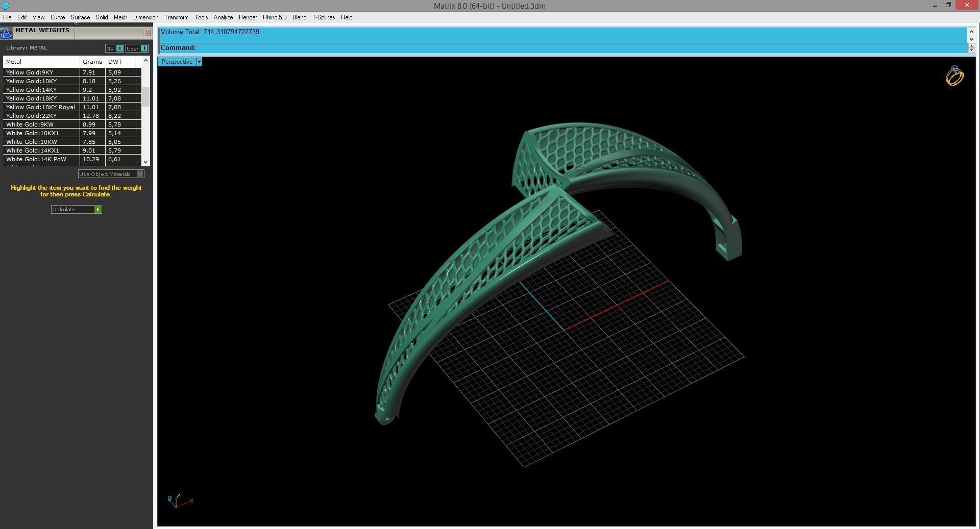
Task: Select the Yellow Gold:9KY row
Action: 72,72
